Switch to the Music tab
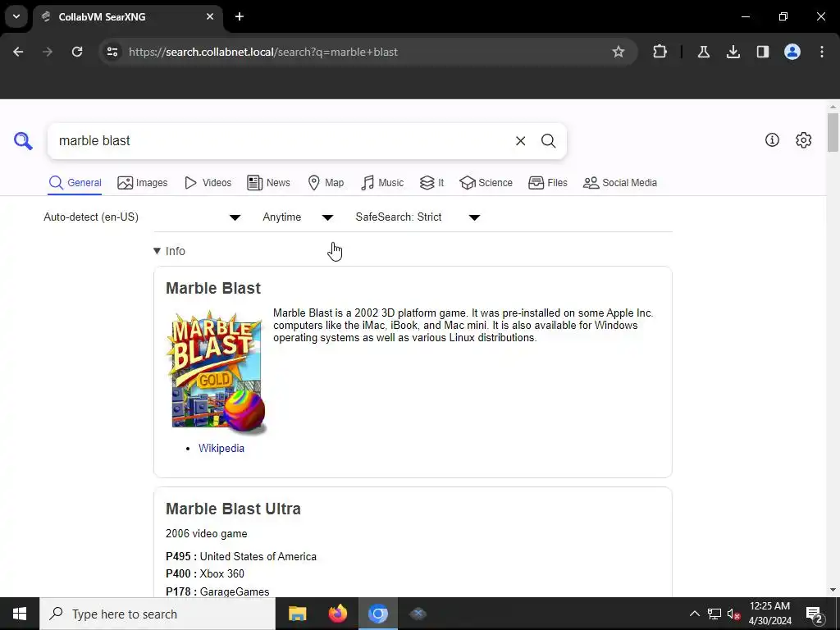Image resolution: width=840 pixels, height=630 pixels. (x=382, y=183)
